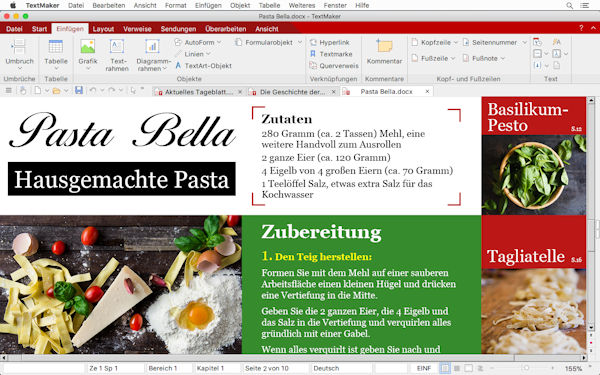Open the dropdown under Grafik
600x375 pixels.
pos(88,68)
